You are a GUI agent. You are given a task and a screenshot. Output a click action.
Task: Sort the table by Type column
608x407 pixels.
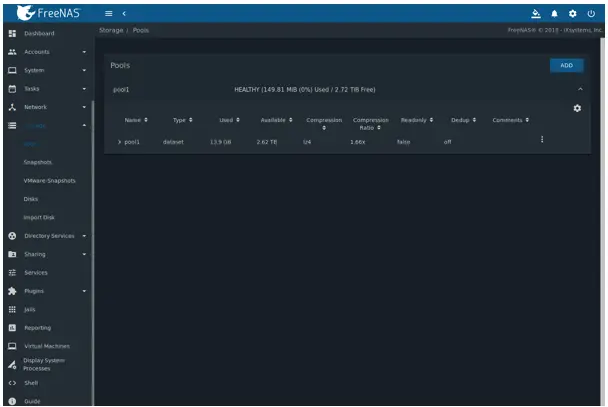(x=183, y=120)
